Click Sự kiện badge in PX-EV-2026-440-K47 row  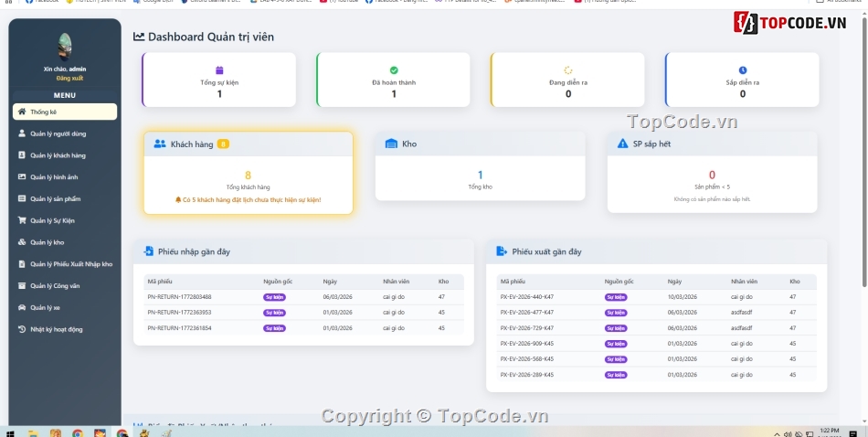click(x=616, y=297)
